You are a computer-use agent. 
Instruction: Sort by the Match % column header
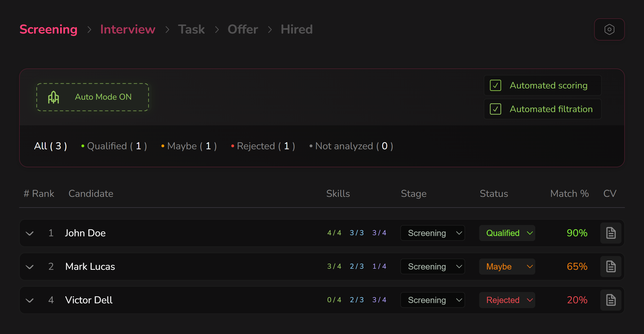569,193
